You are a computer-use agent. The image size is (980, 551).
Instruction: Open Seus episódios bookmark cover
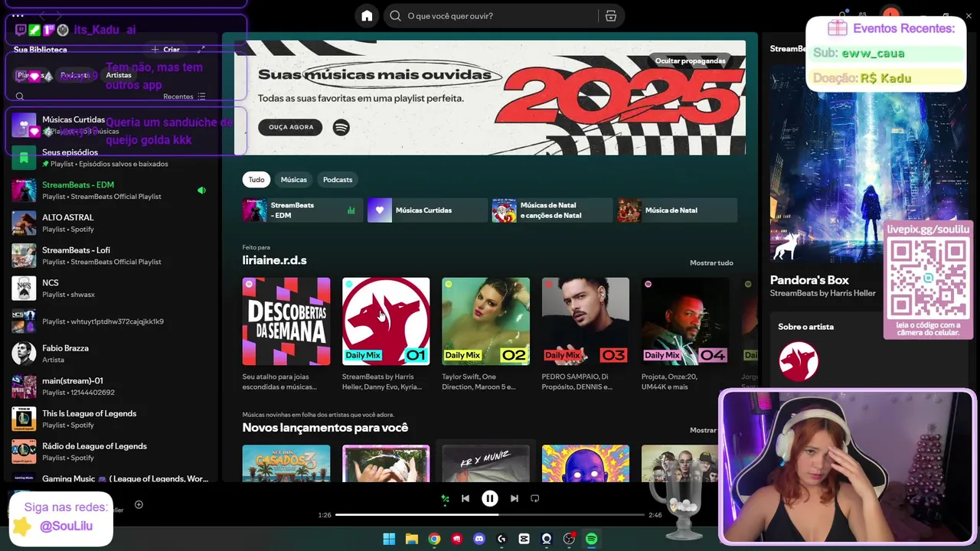(24, 158)
